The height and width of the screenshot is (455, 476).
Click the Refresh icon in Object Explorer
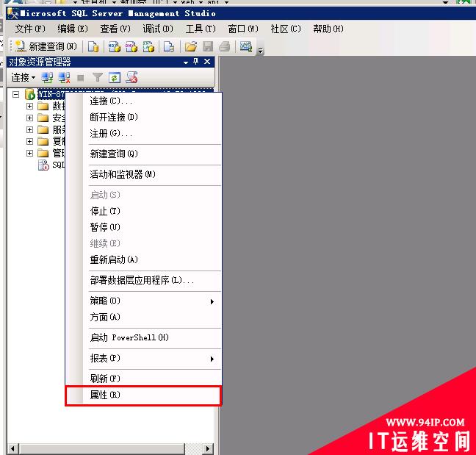coord(115,78)
